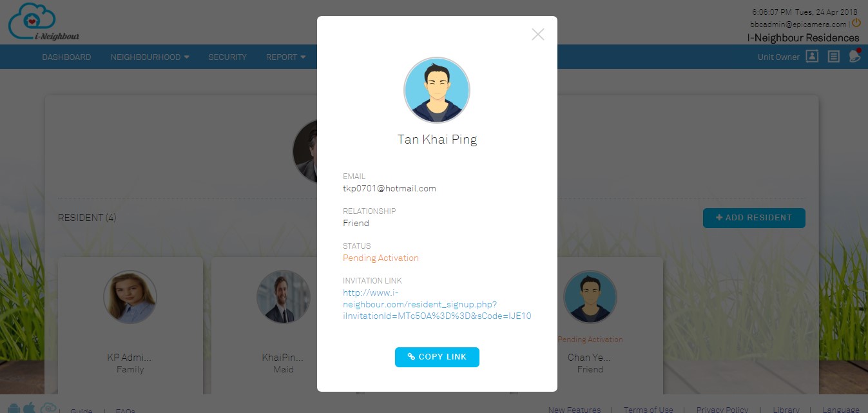Click the Copy Link button
The height and width of the screenshot is (413, 868).
[x=437, y=357]
